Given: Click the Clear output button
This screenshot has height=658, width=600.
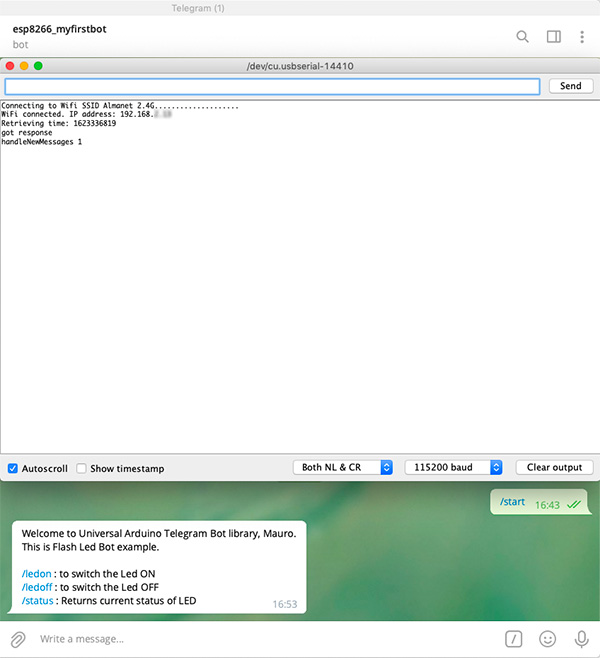Looking at the screenshot, I should coord(554,467).
